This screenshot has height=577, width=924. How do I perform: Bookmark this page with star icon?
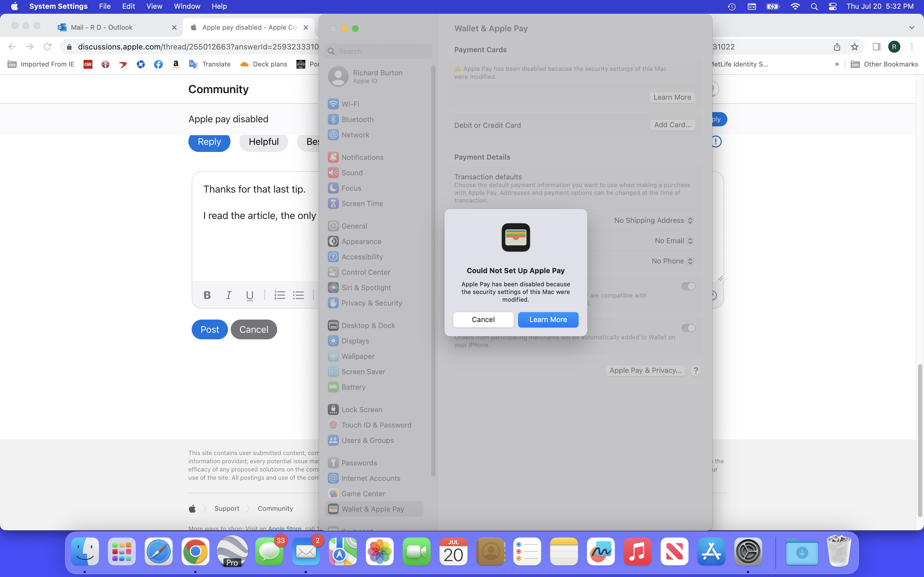coord(854,46)
